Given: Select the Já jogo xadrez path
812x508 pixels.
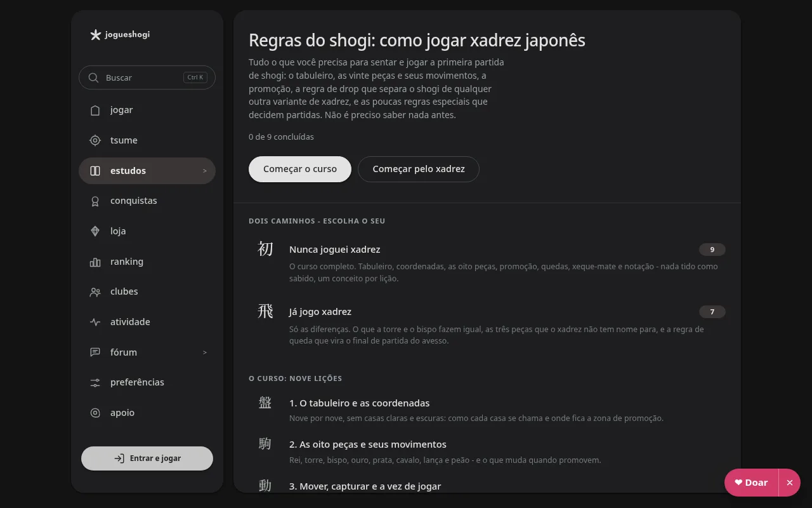Looking at the screenshot, I should [x=487, y=324].
